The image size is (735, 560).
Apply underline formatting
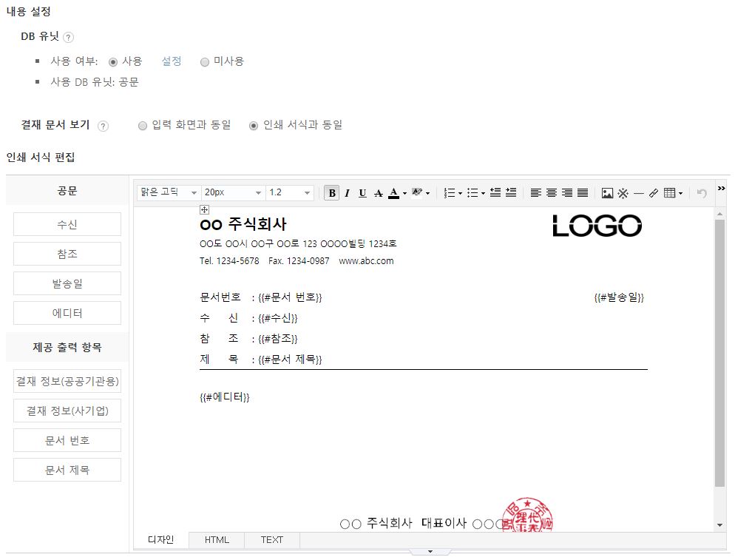click(362, 193)
